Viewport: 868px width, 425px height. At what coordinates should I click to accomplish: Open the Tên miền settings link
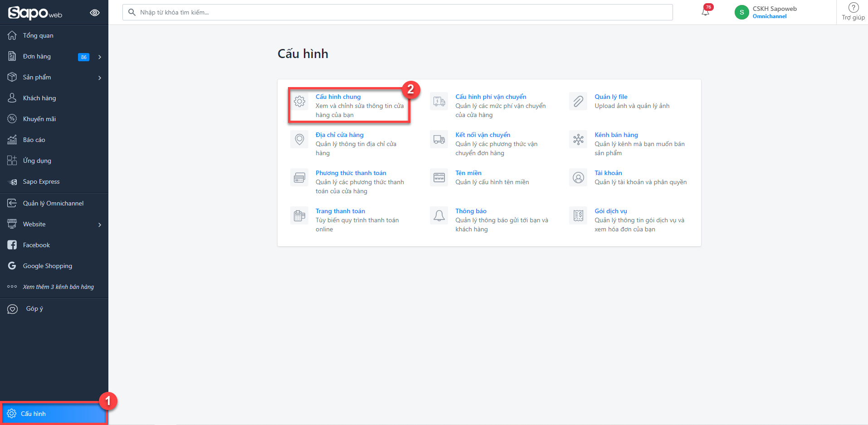click(468, 173)
